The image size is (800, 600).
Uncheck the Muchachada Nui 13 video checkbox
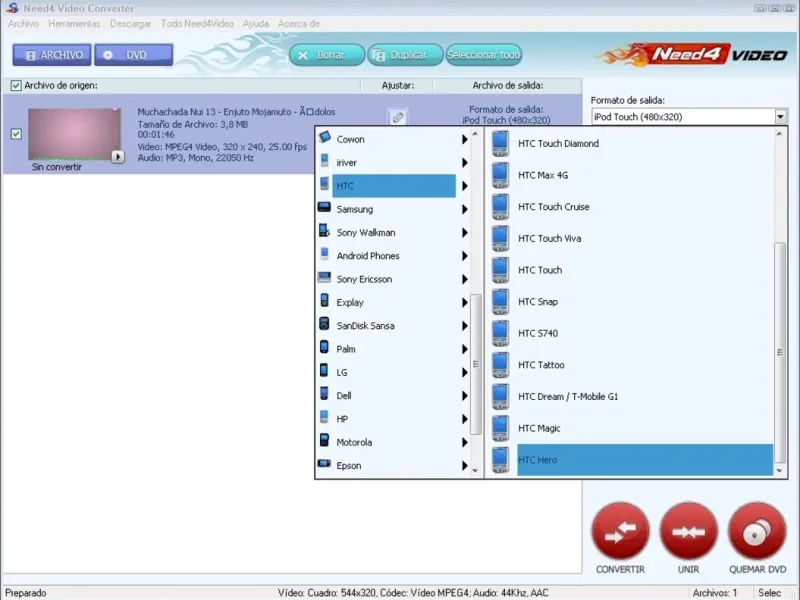point(16,134)
